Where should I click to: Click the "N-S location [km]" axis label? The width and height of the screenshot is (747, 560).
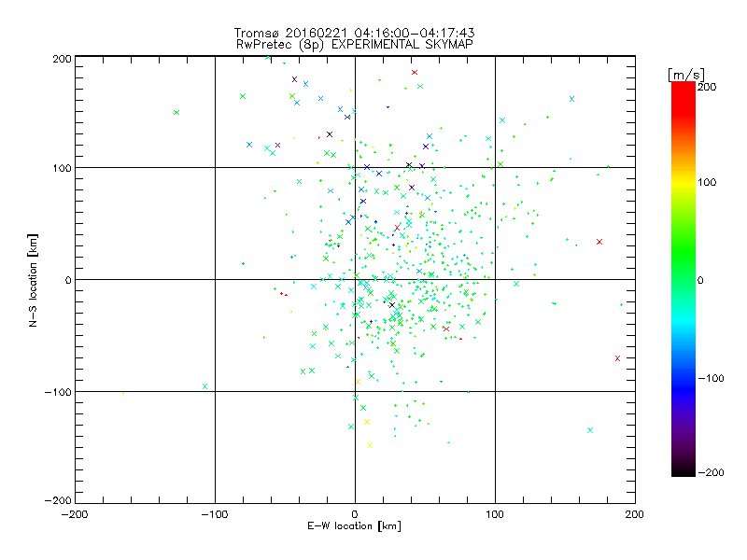coord(33,280)
